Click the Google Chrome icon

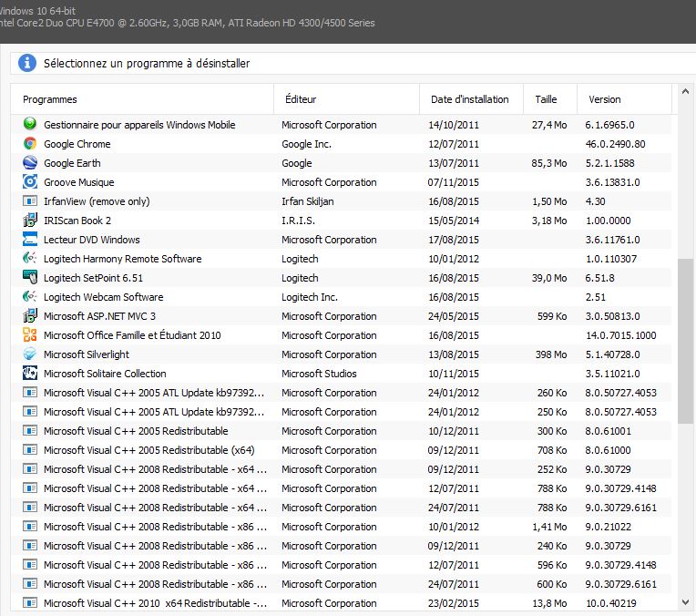pyautogui.click(x=30, y=143)
